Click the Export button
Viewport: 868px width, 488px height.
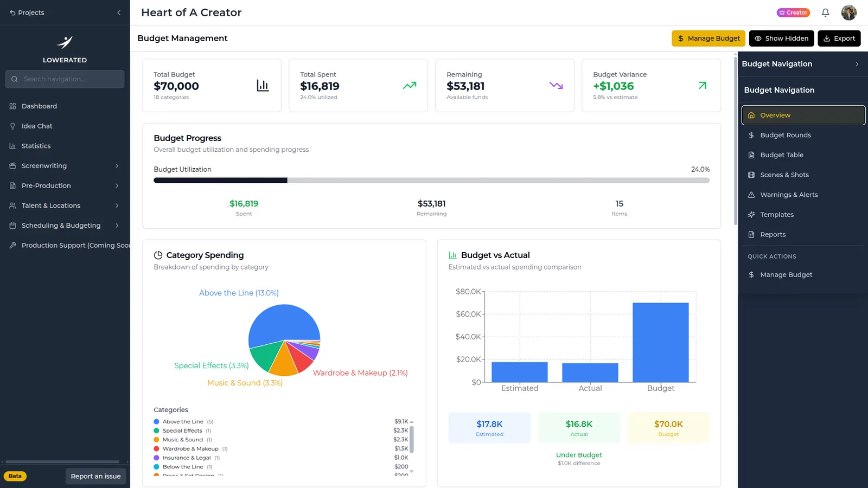[x=839, y=38]
